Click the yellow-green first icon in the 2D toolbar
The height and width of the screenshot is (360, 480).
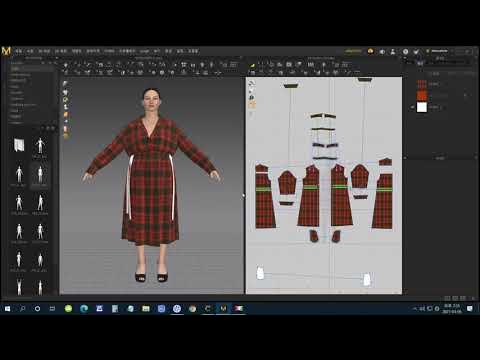(253, 65)
